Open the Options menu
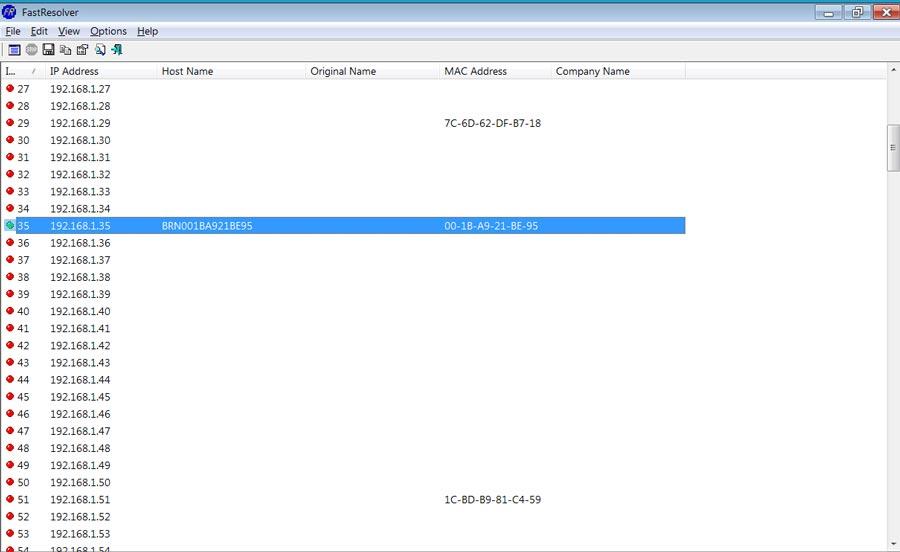 pos(108,32)
